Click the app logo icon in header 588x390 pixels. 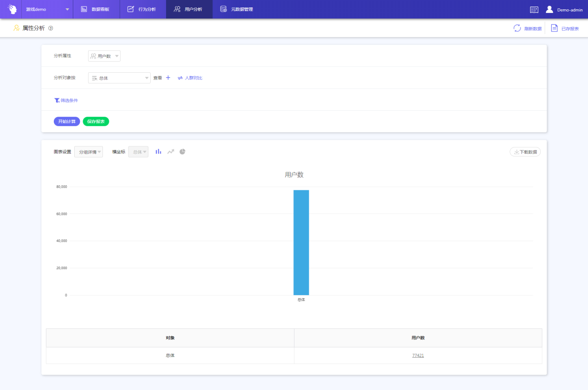(12, 9)
